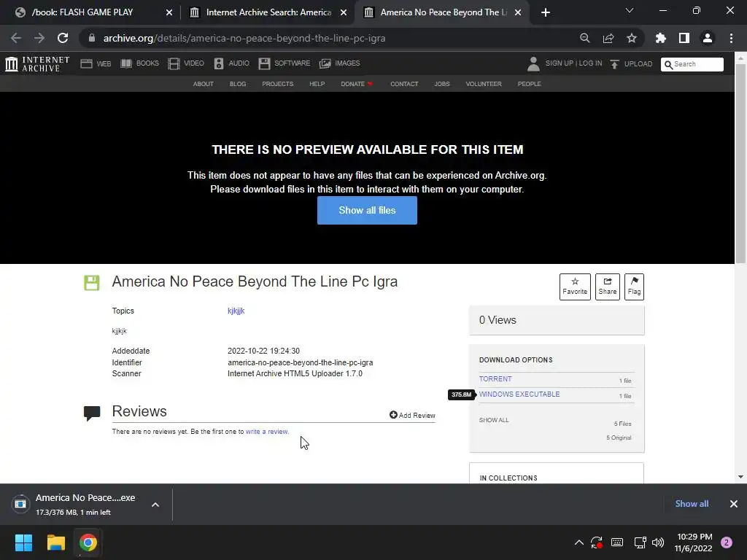The height and width of the screenshot is (560, 747).
Task: Click the browser address bar URL
Action: click(244, 38)
